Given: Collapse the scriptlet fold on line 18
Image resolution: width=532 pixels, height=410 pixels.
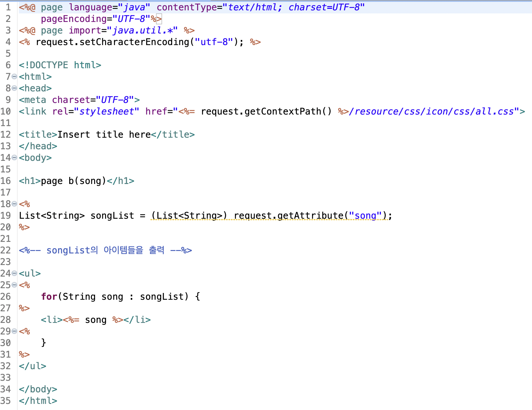Looking at the screenshot, I should [x=14, y=204].
